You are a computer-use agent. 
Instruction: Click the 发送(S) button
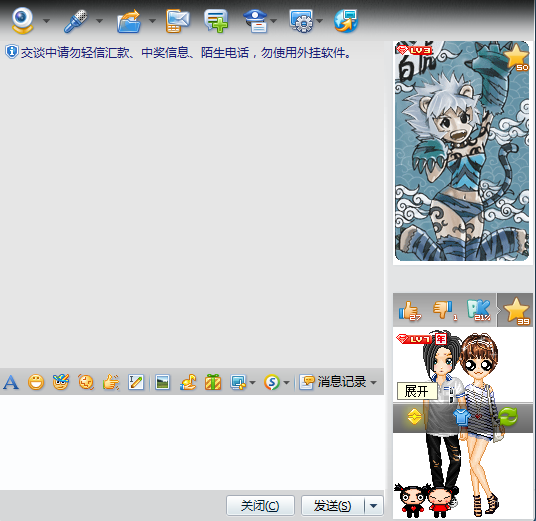coord(333,505)
